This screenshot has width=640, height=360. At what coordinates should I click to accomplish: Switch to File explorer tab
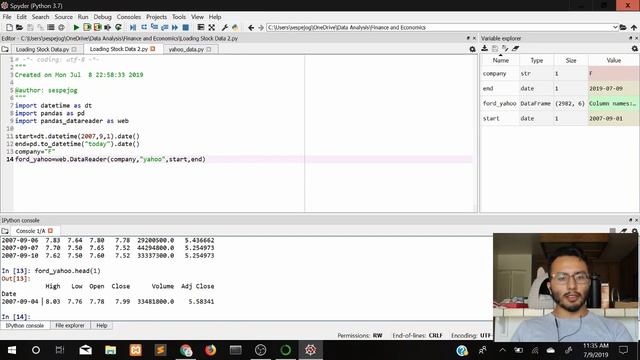[70, 325]
